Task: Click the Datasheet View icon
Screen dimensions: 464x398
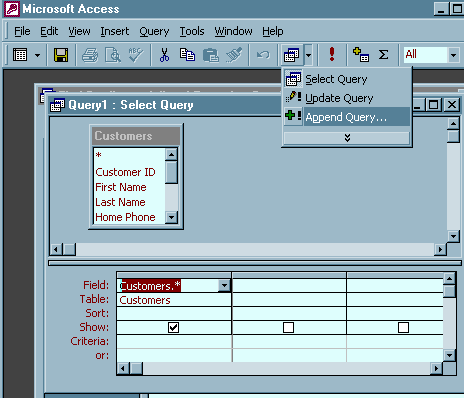Action: click(20, 55)
